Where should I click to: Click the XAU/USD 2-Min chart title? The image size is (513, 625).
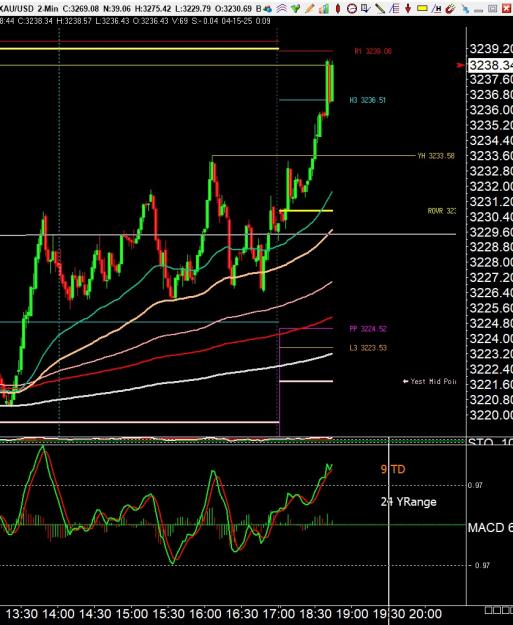coord(28,8)
